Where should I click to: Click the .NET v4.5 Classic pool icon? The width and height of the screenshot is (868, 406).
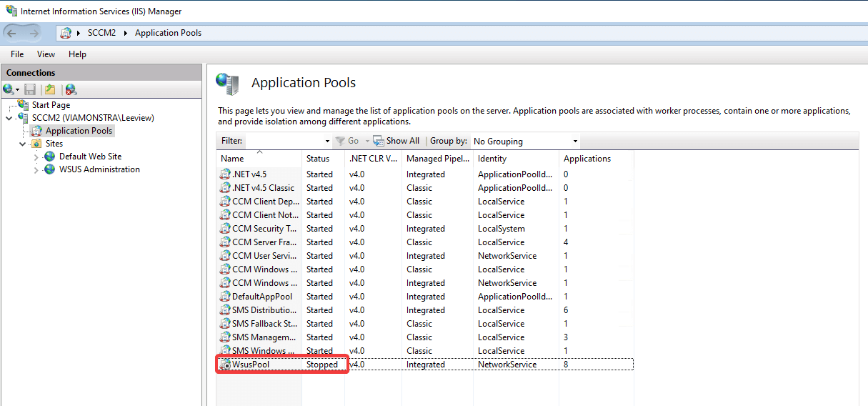[225, 187]
